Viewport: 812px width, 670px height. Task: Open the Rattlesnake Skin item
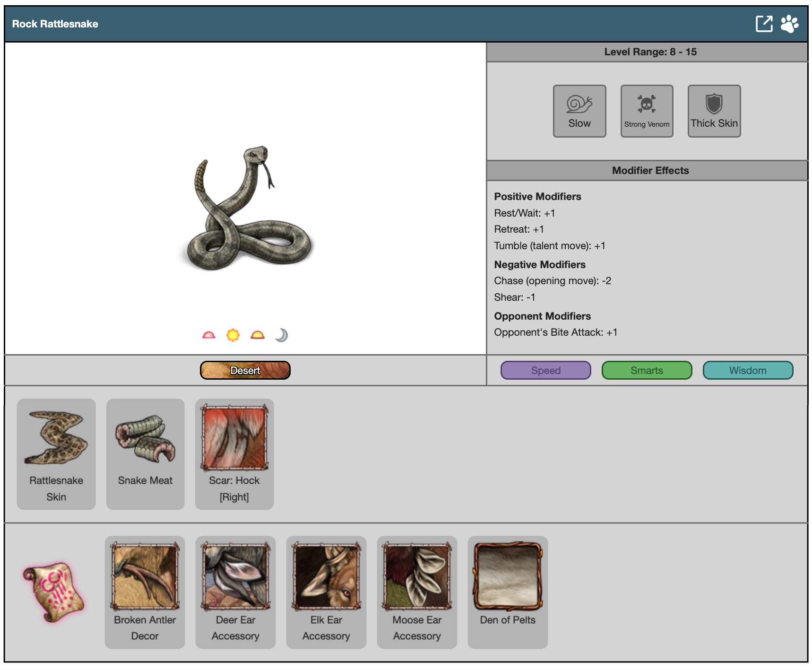56,454
